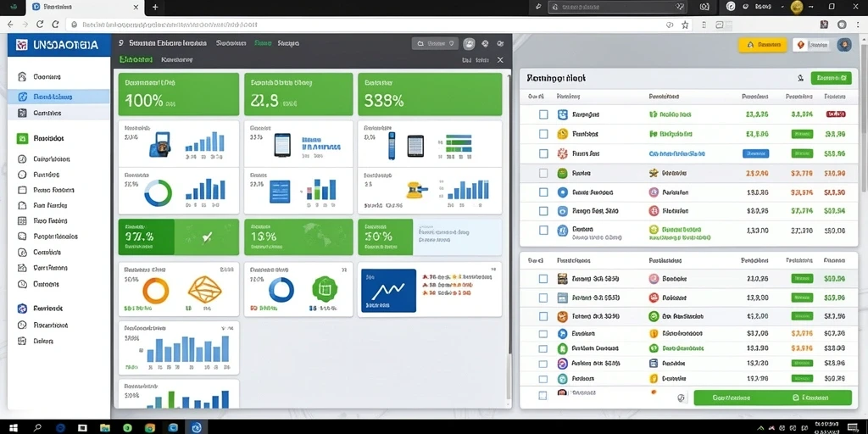Open a new browser tab with plus button

[155, 7]
